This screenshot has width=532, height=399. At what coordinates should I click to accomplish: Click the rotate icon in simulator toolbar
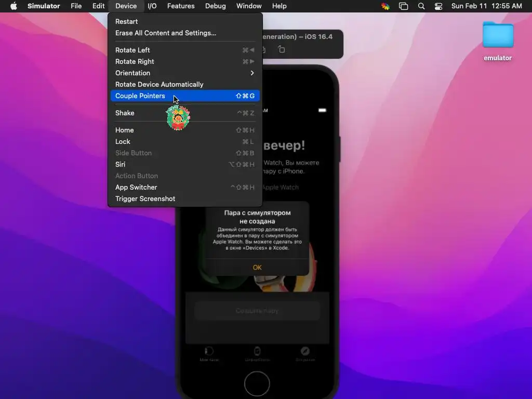[281, 49]
